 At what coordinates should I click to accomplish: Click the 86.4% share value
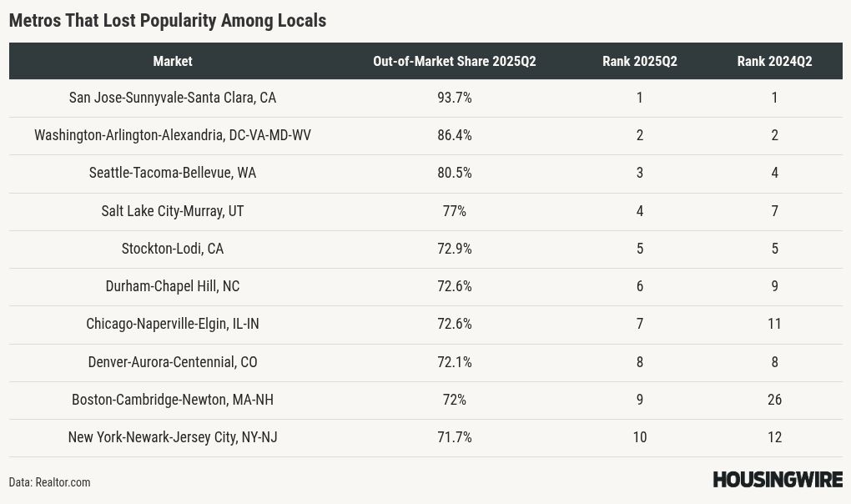coord(454,135)
